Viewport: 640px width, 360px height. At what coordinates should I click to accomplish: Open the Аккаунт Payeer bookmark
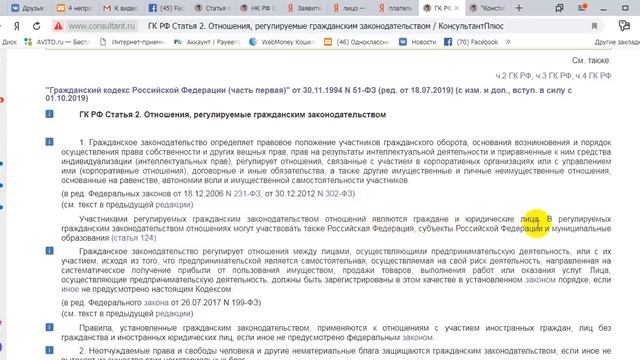tap(207, 42)
